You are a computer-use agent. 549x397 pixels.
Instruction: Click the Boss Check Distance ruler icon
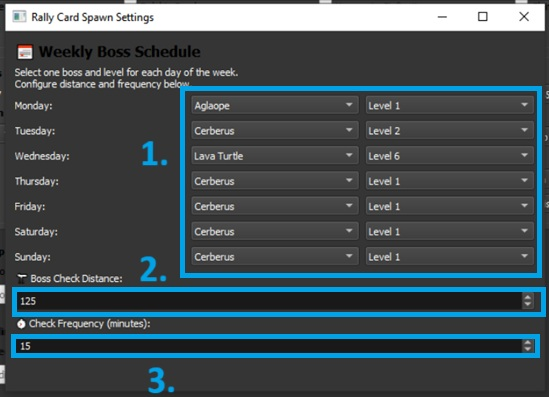tap(22, 279)
